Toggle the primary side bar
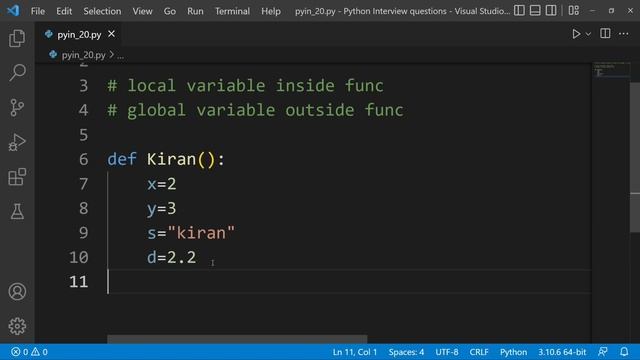 [x=519, y=11]
